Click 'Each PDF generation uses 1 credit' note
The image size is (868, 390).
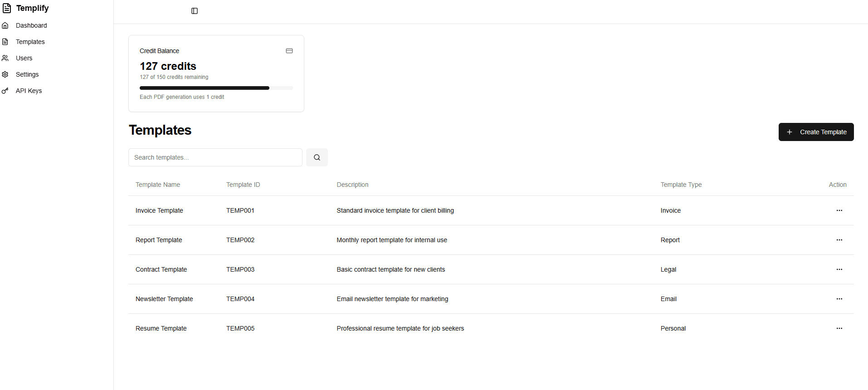point(182,97)
